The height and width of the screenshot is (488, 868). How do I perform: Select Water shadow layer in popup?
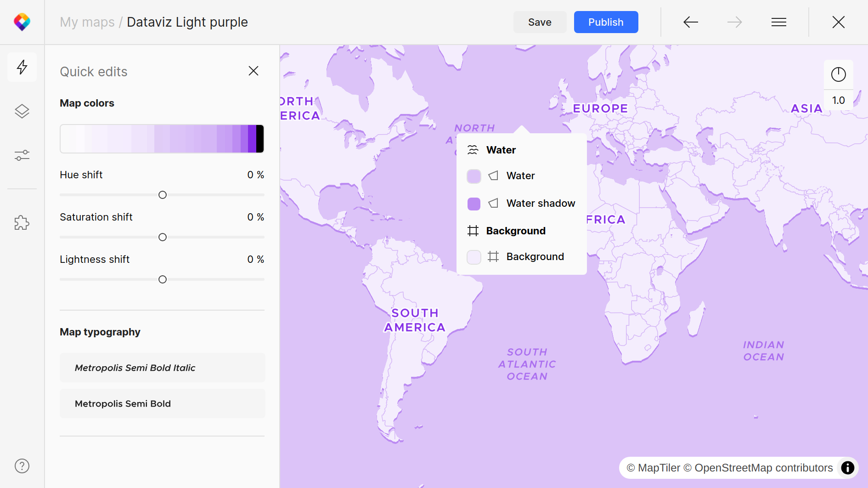click(540, 203)
